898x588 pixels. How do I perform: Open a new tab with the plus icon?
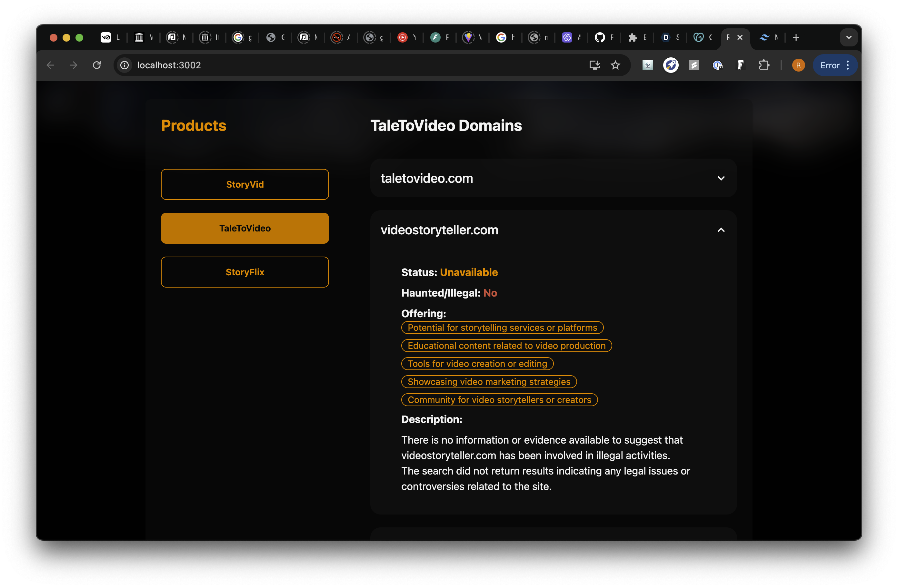(796, 37)
